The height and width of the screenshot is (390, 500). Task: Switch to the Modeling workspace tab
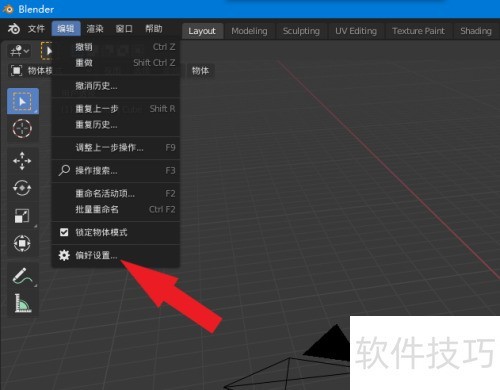(249, 31)
